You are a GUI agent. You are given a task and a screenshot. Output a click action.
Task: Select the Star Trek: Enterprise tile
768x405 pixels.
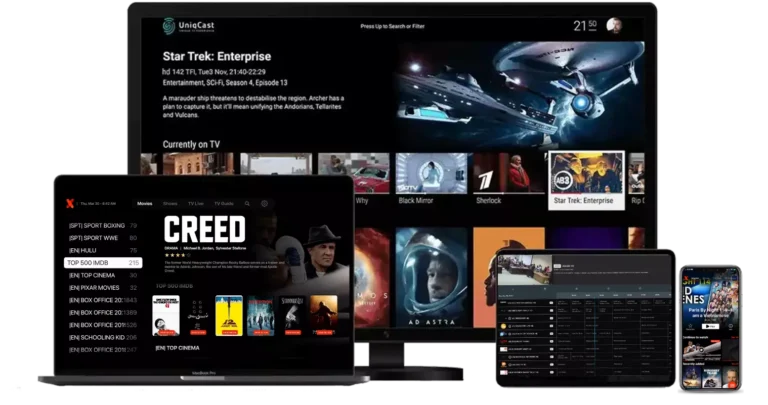click(586, 180)
